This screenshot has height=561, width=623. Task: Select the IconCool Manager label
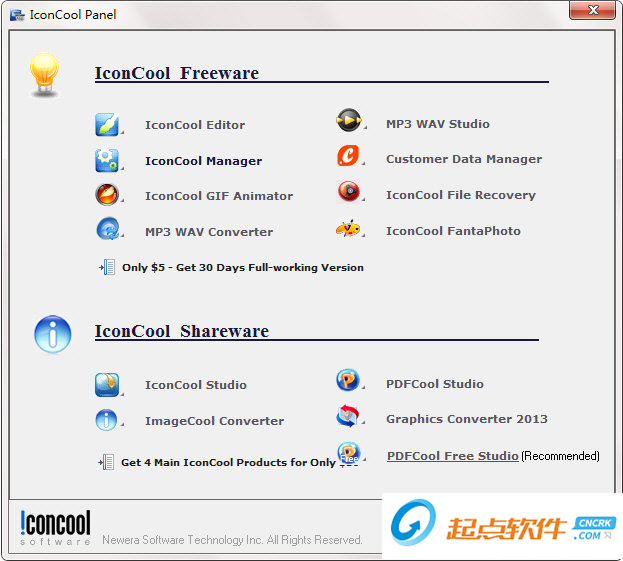203,161
